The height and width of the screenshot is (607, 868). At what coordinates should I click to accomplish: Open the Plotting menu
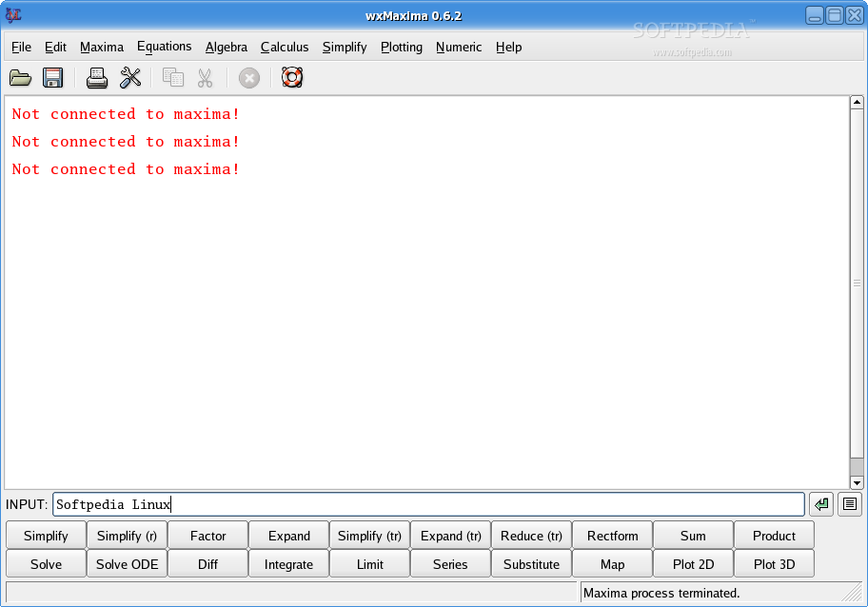click(x=402, y=47)
